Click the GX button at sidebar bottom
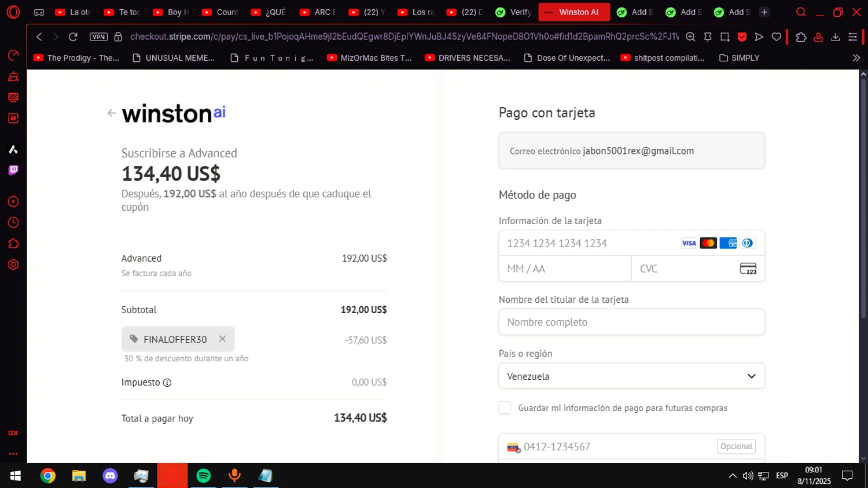 coord(13,433)
